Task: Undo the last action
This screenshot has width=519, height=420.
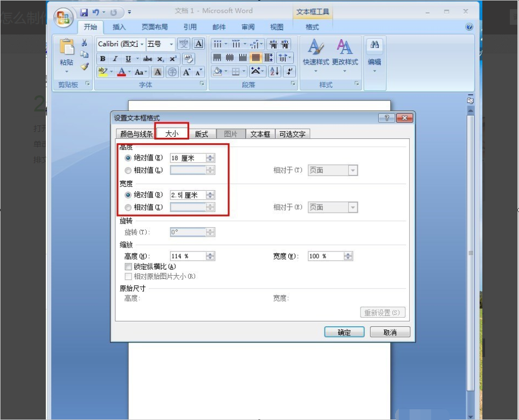Action: click(95, 12)
